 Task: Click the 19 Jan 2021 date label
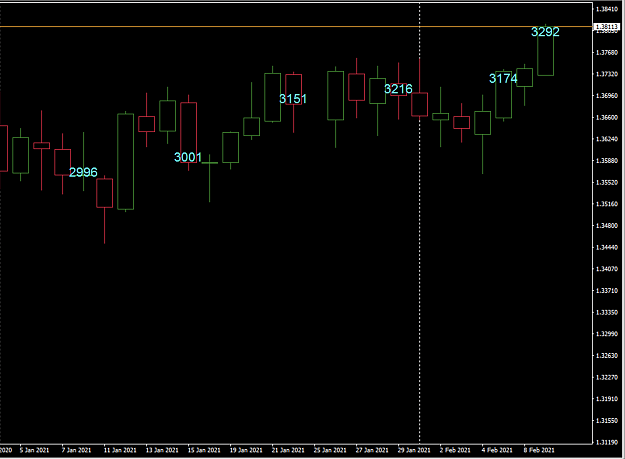246,450
